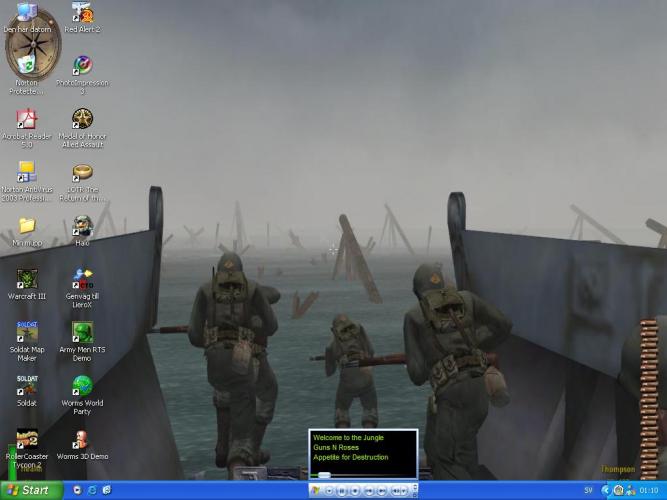The height and width of the screenshot is (500, 667).
Task: Click the Start button on the taskbar
Action: tap(31, 490)
